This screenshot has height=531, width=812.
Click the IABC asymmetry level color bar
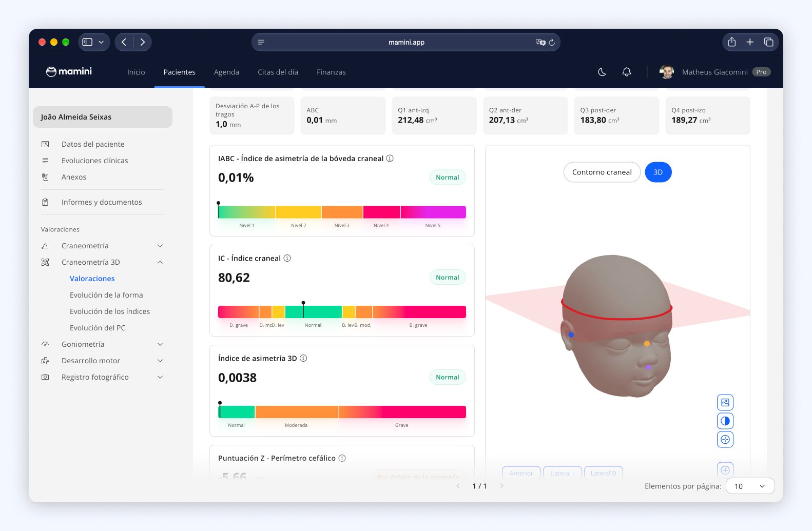[x=342, y=212]
